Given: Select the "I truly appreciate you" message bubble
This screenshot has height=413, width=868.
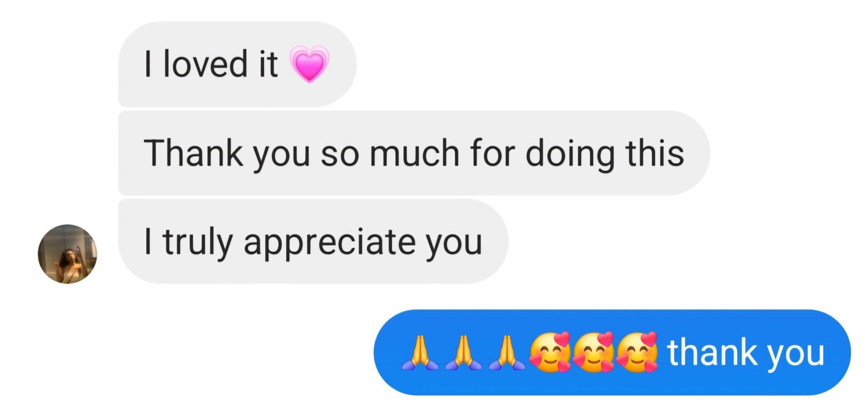Looking at the screenshot, I should [313, 242].
